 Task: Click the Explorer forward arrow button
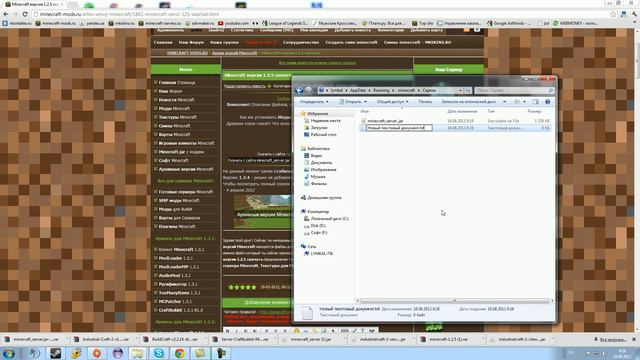pyautogui.click(x=309, y=91)
